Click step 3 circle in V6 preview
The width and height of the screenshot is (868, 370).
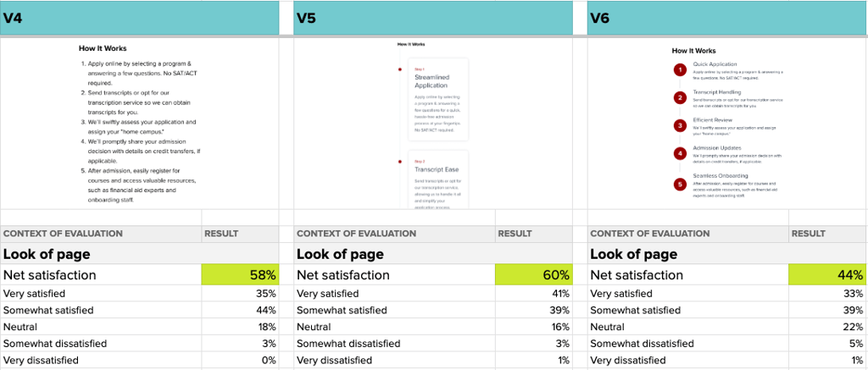[x=681, y=125]
